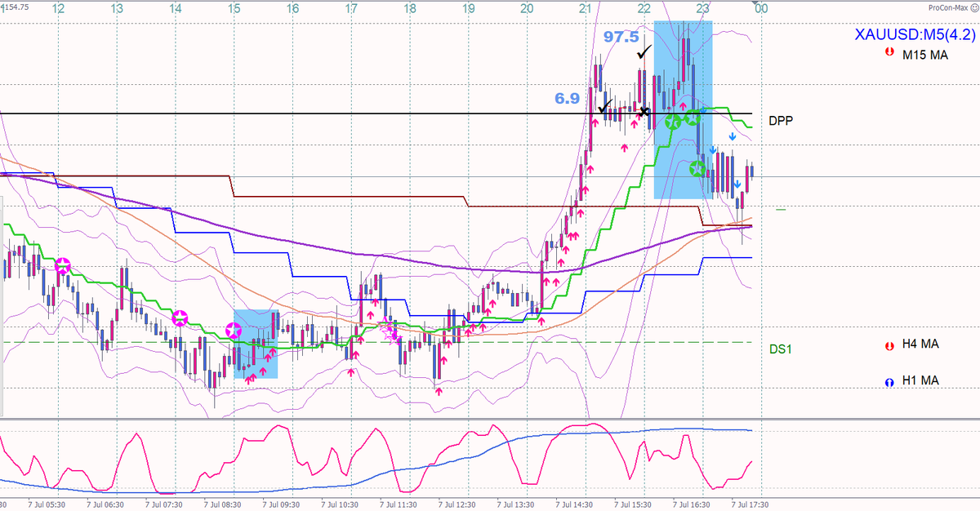Viewport: 980px width, 511px height.
Task: Click the H1 MA label
Action: [x=920, y=380]
